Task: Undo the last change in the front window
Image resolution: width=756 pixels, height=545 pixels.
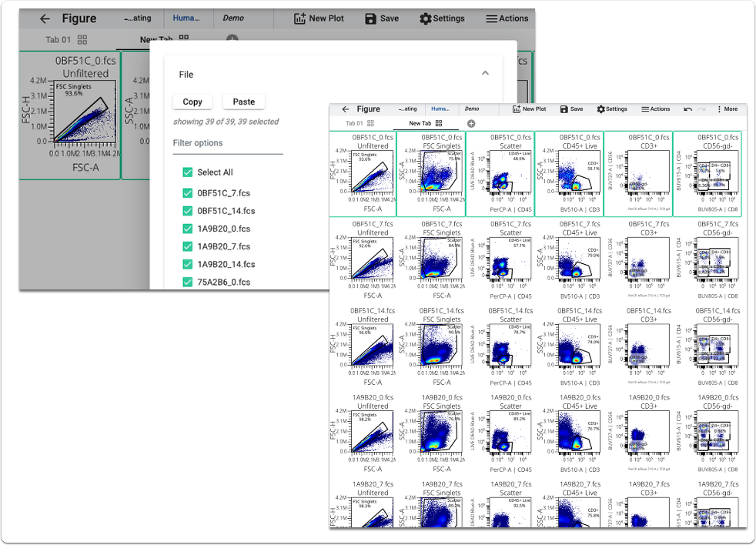Action: (688, 109)
